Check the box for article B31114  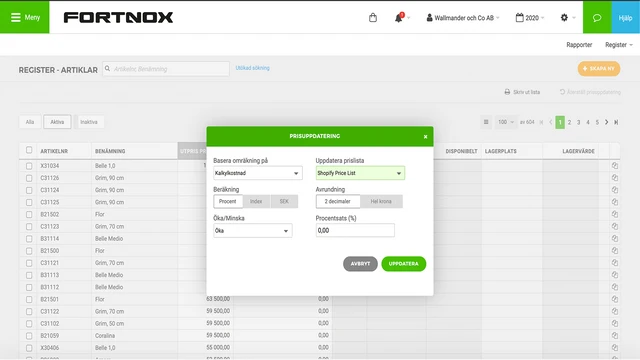tap(29, 239)
